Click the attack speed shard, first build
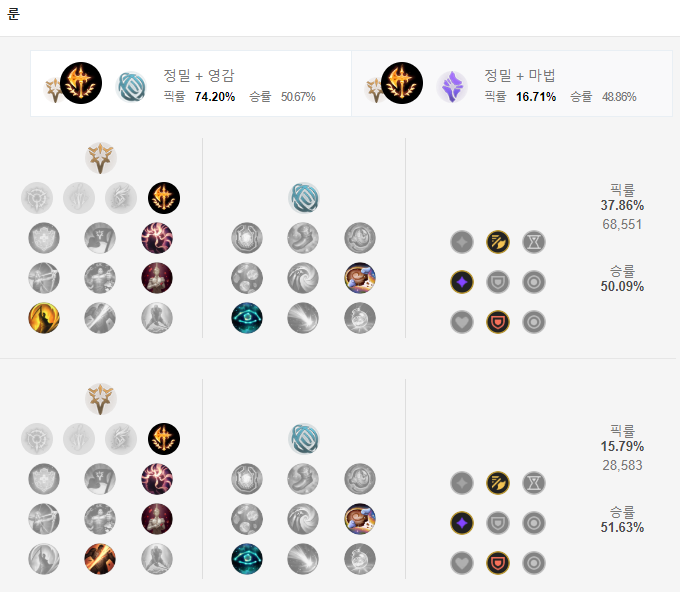Image resolution: width=680 pixels, height=592 pixels. 498,242
